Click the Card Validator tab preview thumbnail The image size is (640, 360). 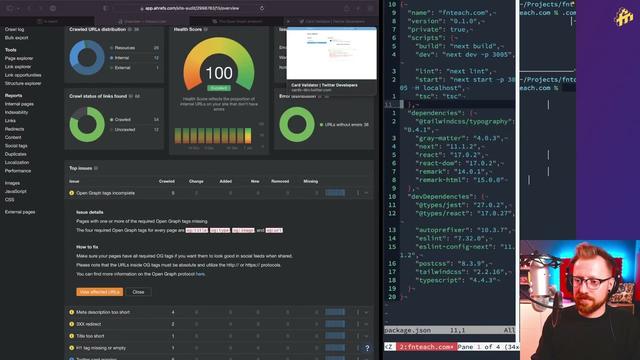[331, 53]
